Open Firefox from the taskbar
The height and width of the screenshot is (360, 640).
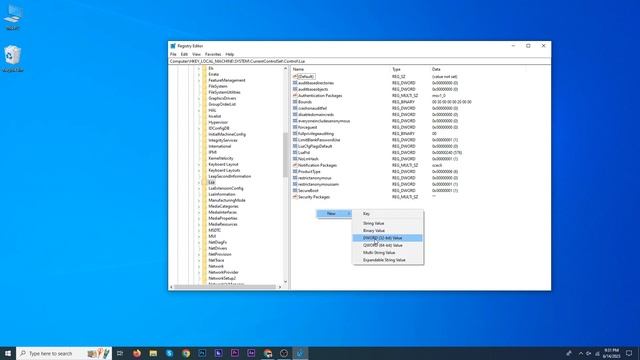coord(137,353)
